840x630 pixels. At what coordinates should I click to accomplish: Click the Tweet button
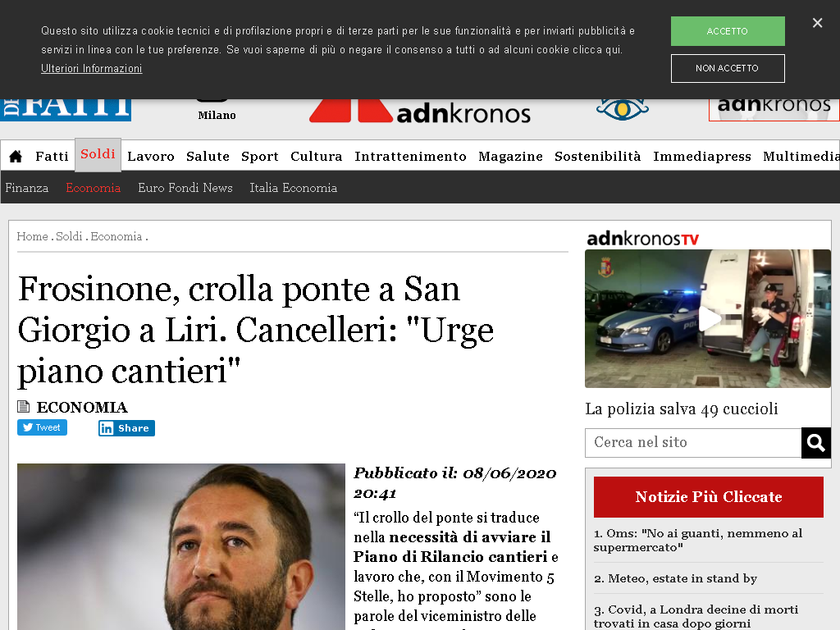point(42,427)
